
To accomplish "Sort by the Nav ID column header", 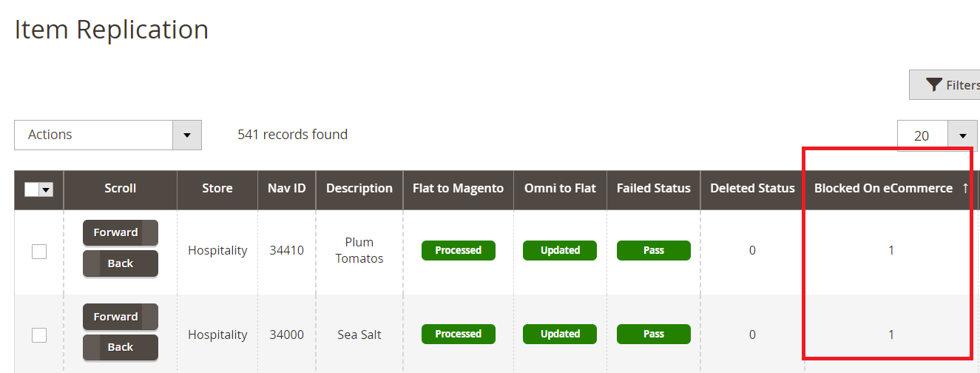I will point(286,188).
